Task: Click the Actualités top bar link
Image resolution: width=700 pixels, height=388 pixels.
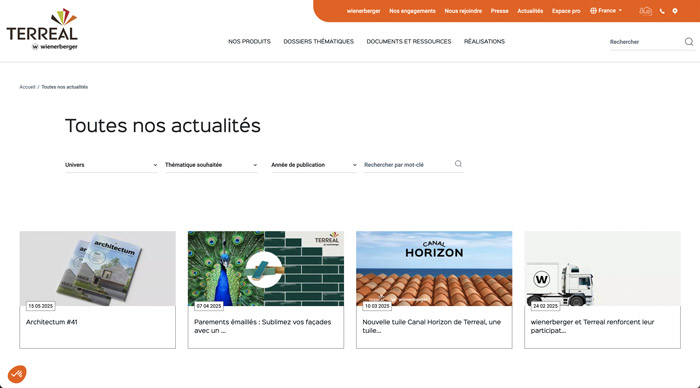Action: pos(530,11)
